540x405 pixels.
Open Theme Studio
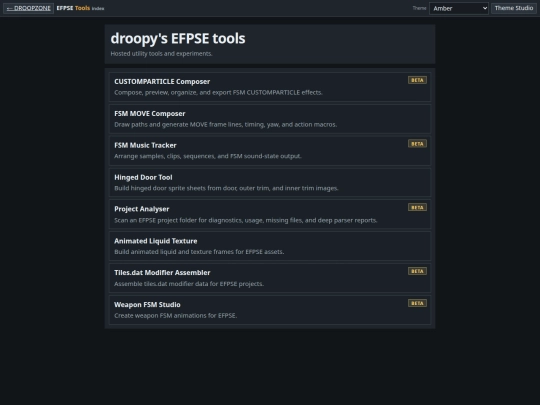513,8
